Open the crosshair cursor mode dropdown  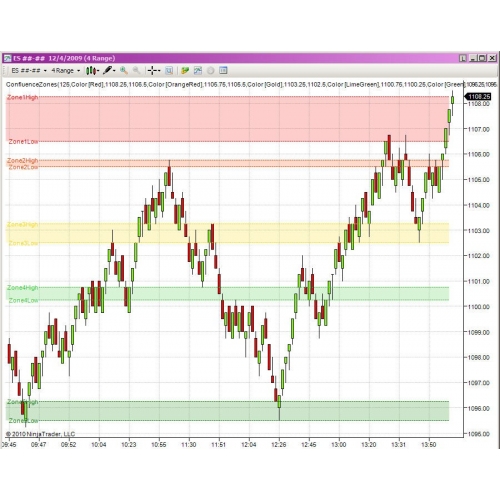pos(154,70)
